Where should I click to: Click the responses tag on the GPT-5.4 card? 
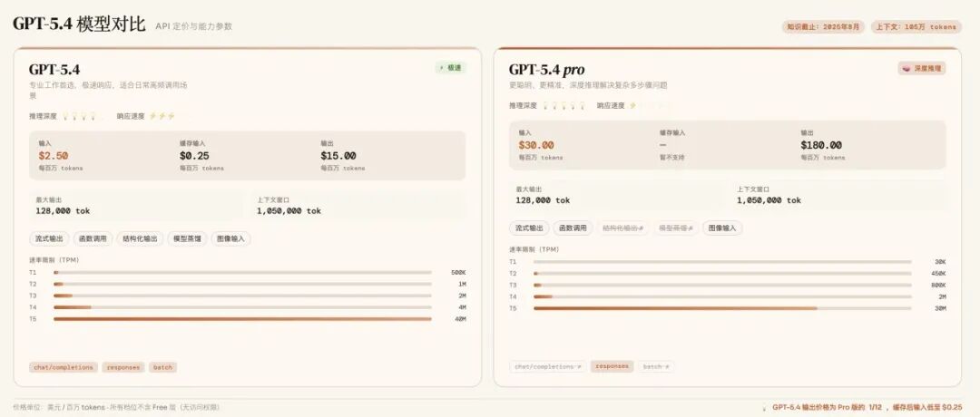pyautogui.click(x=123, y=367)
